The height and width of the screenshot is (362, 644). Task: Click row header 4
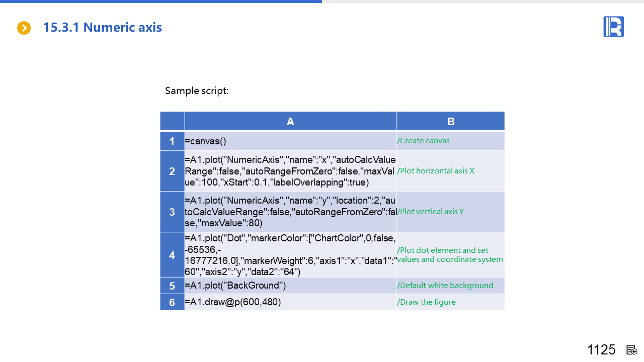tap(172, 255)
